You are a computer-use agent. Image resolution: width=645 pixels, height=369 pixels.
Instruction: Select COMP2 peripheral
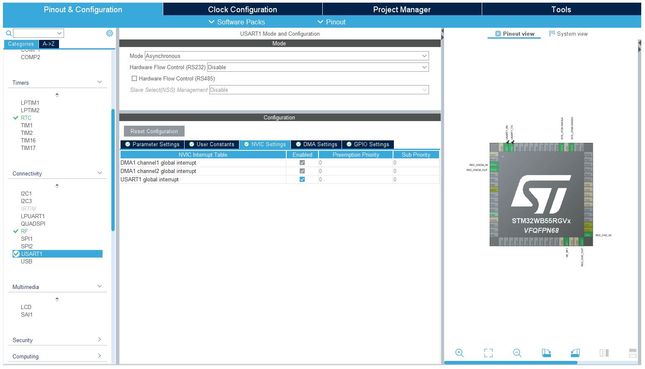[30, 57]
